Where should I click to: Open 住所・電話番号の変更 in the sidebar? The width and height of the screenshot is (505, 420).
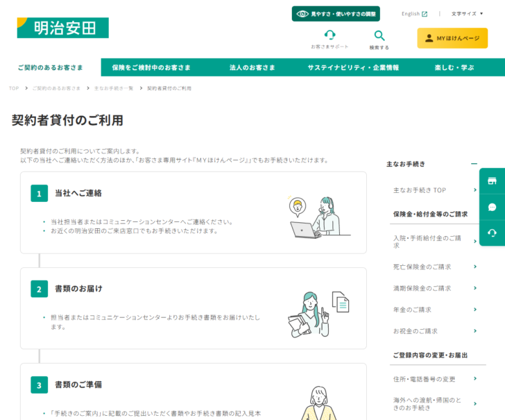[x=434, y=379]
